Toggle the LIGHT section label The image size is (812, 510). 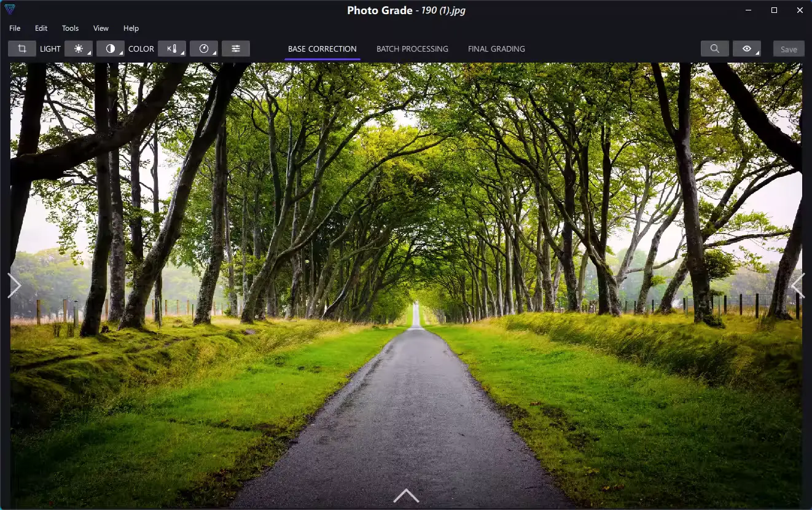(x=50, y=49)
